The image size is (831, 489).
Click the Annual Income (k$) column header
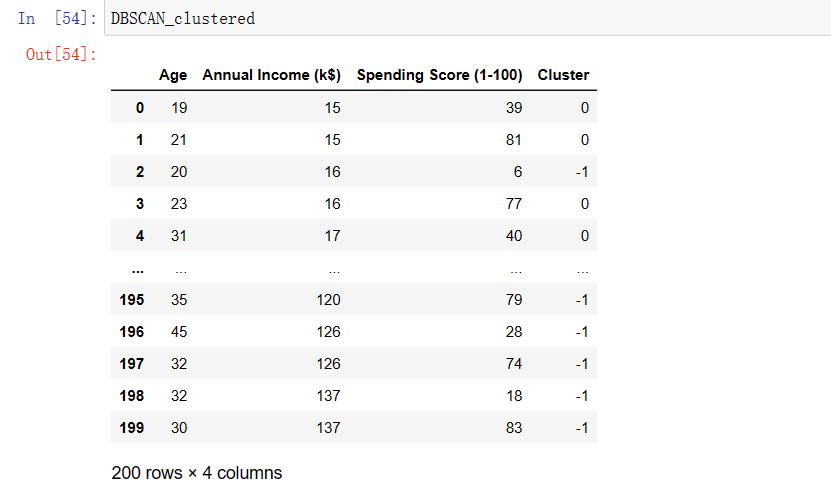click(x=271, y=75)
